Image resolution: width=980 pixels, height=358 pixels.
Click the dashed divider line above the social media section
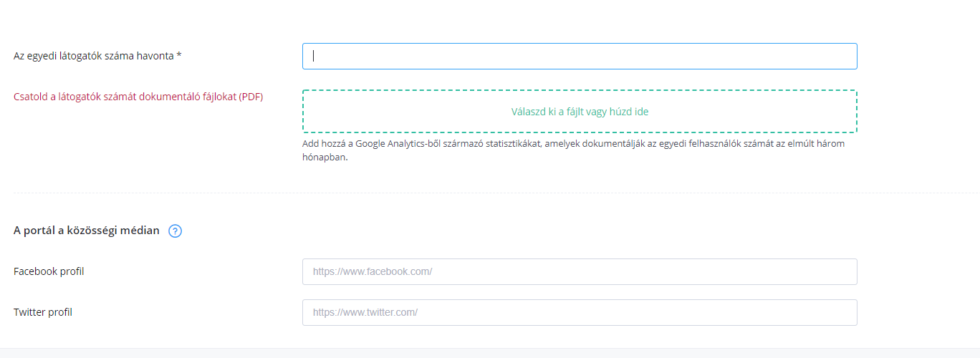tap(496, 193)
